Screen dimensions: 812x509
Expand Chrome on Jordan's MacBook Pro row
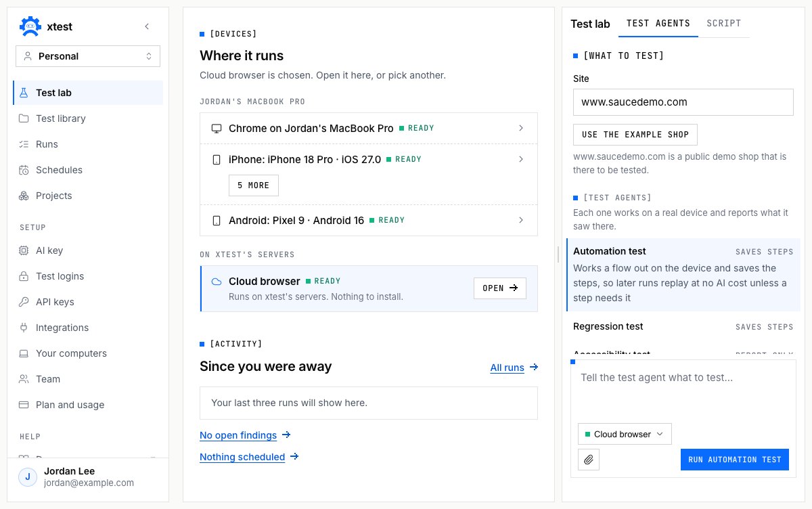tap(369, 128)
